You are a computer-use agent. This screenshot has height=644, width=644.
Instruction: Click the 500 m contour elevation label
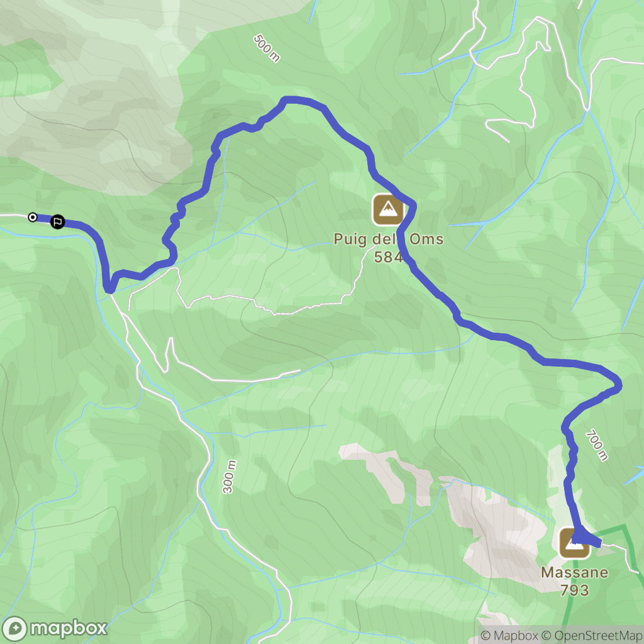point(267,48)
